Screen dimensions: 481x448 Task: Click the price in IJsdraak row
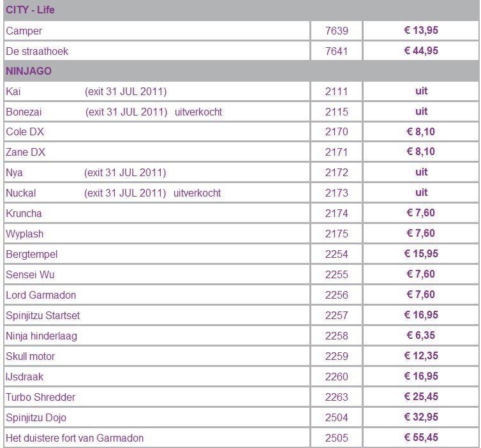point(421,376)
